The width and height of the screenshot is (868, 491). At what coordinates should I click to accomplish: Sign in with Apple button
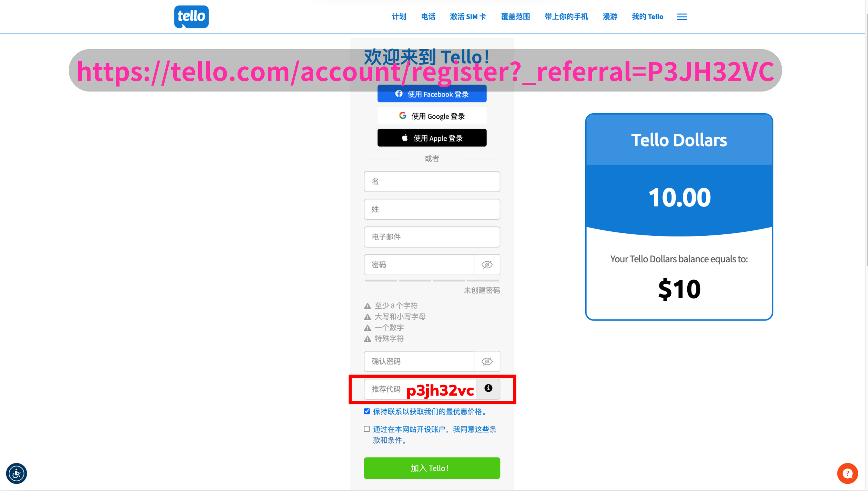click(x=432, y=138)
